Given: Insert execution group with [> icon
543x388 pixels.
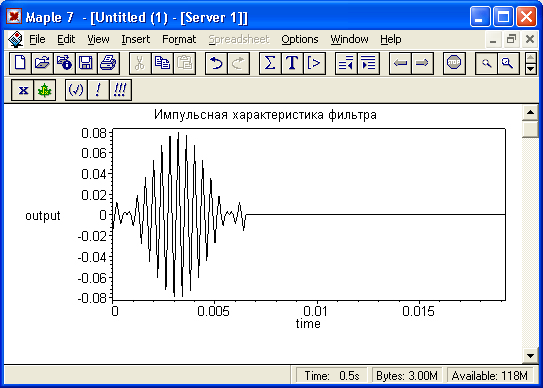Looking at the screenshot, I should [314, 63].
